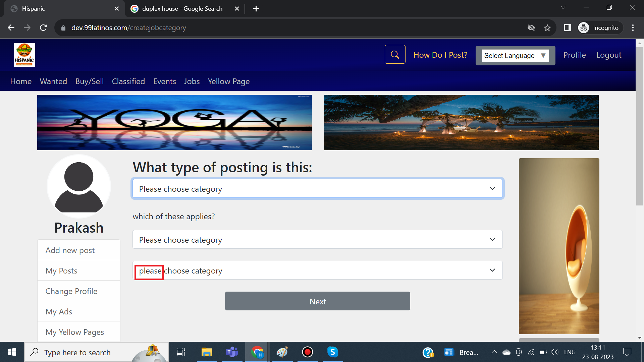Click the site search magnifier icon

click(x=395, y=55)
